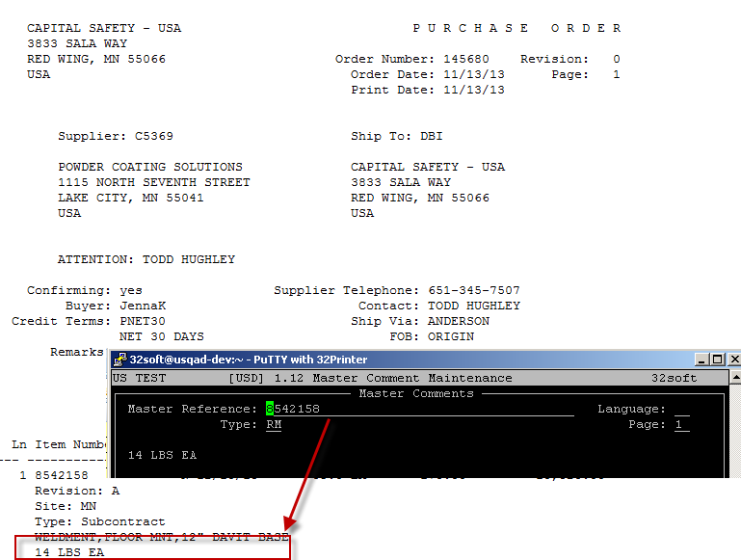
Task: Maximize the PuTTY with 32Printer window
Action: point(717,360)
